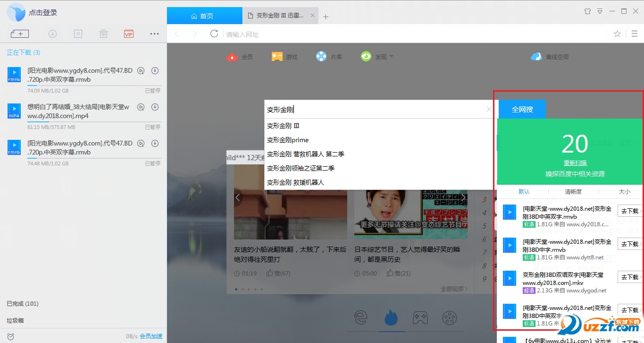Open the 会员 section
644x343 pixels.
pos(240,57)
